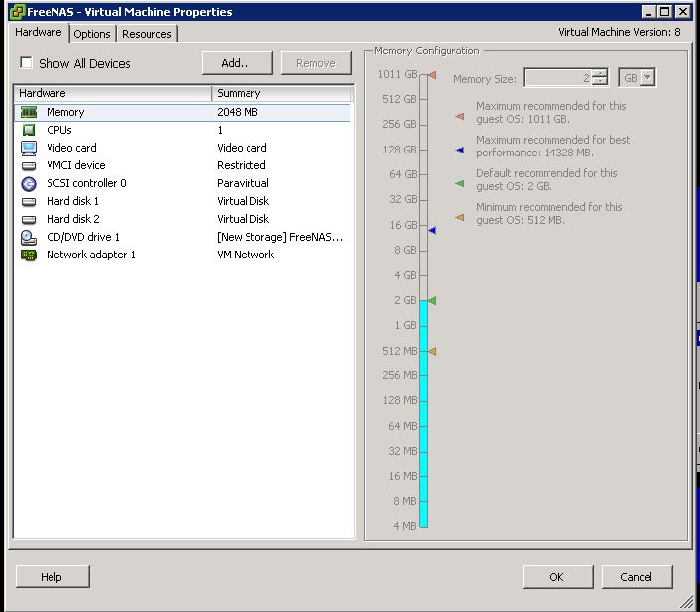Screen dimensions: 700x612
Task: Click the 16 GB tick on memory scale
Action: (423, 225)
